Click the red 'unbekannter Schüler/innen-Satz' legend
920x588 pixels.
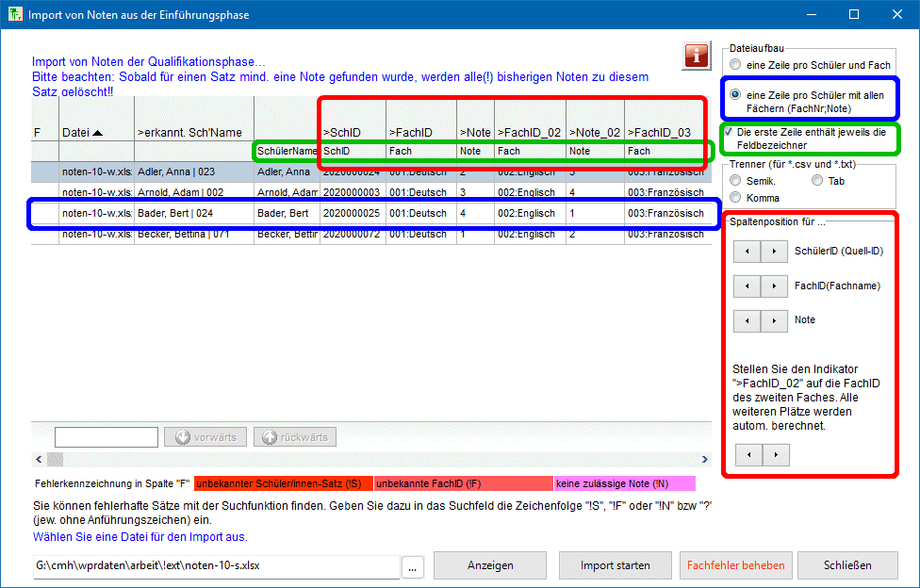(283, 484)
